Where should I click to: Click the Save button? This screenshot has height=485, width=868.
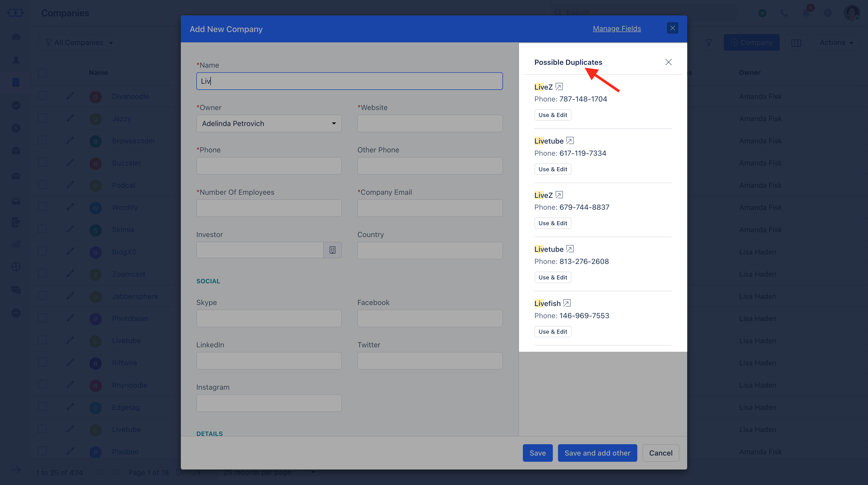point(537,453)
